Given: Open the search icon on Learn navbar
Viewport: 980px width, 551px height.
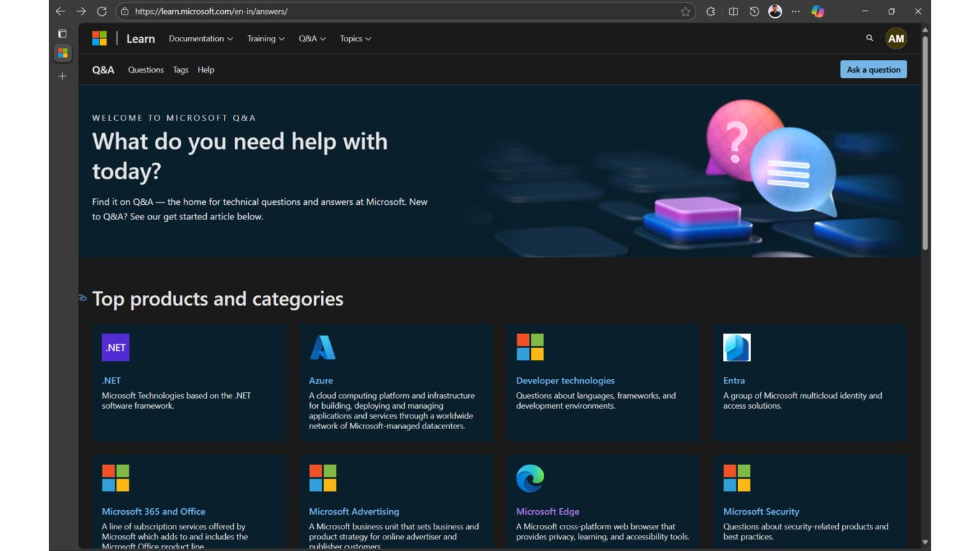Looking at the screenshot, I should 869,38.
